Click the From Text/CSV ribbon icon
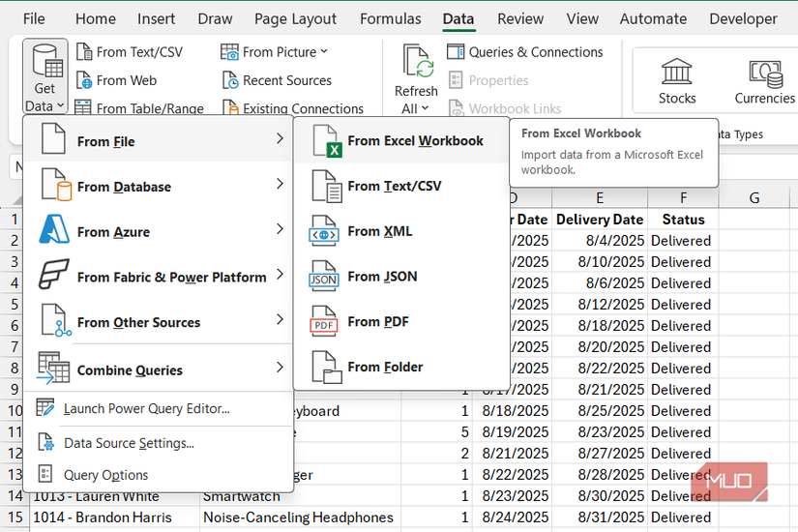The height and width of the screenshot is (532, 798). click(84, 52)
